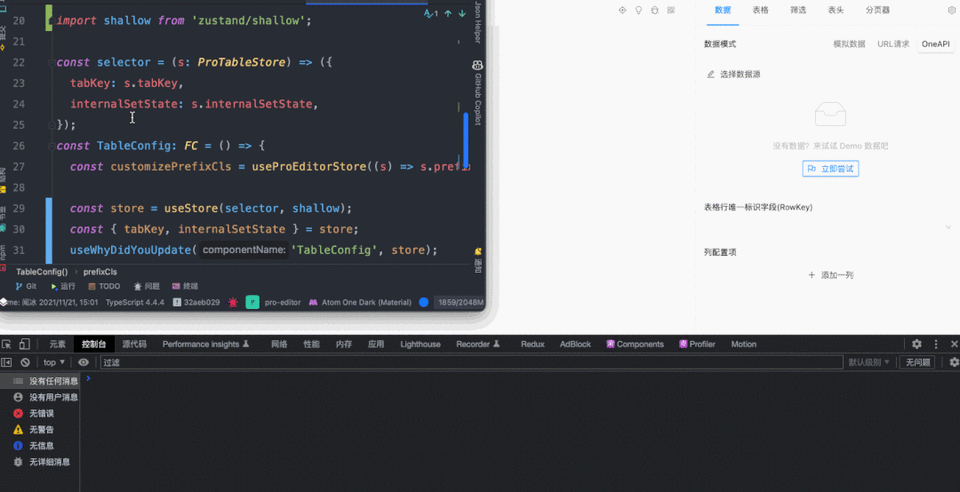Clear the console with the ban icon

pos(25,362)
